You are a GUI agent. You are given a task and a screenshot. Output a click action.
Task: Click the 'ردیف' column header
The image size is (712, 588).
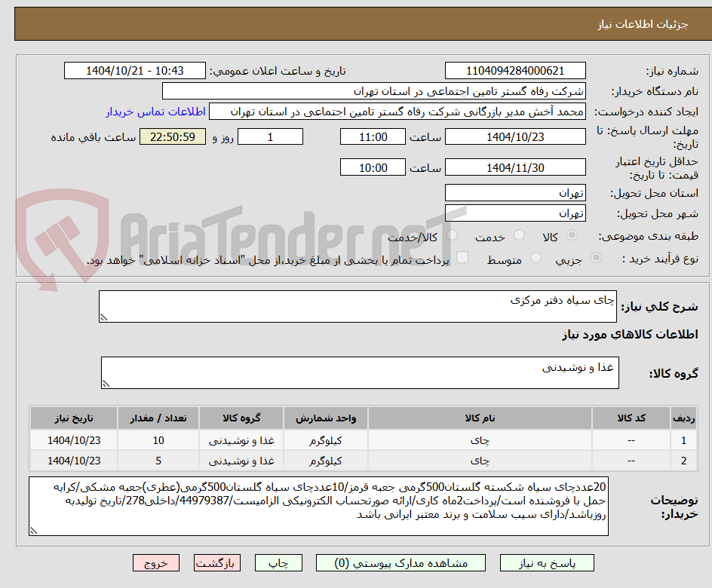pos(684,418)
